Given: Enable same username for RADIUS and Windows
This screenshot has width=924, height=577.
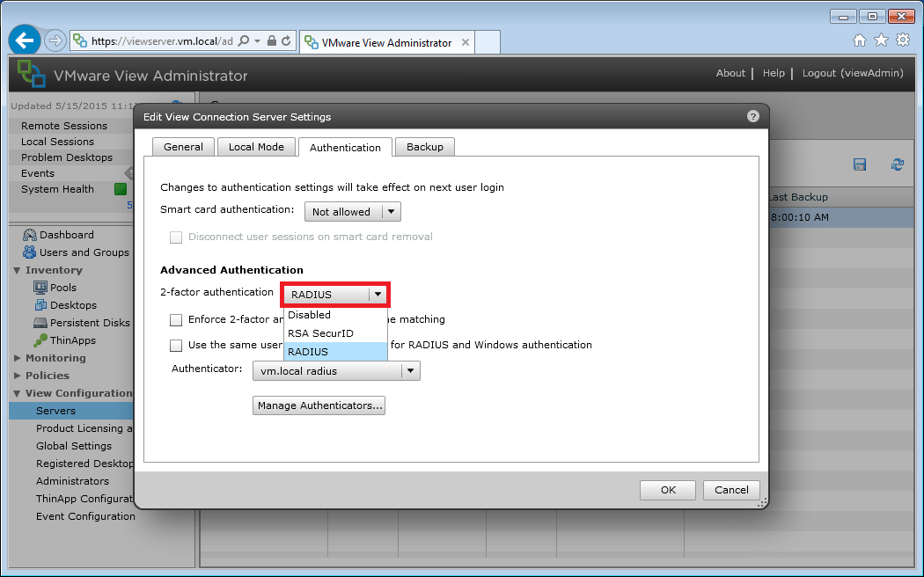Looking at the screenshot, I should (175, 345).
